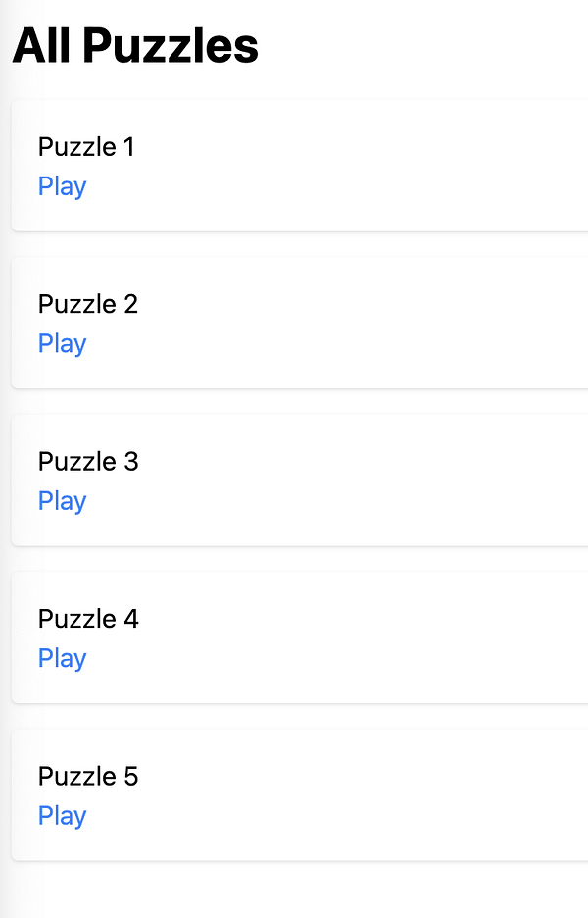The width and height of the screenshot is (588, 918).
Task: Click Play for Puzzle 2
Action: point(62,343)
